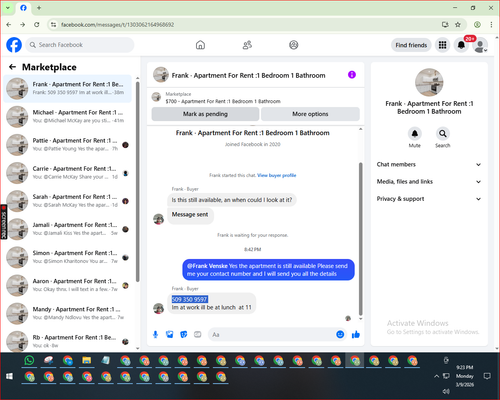
Task: Open the Facebook logo home link
Action: point(14,45)
